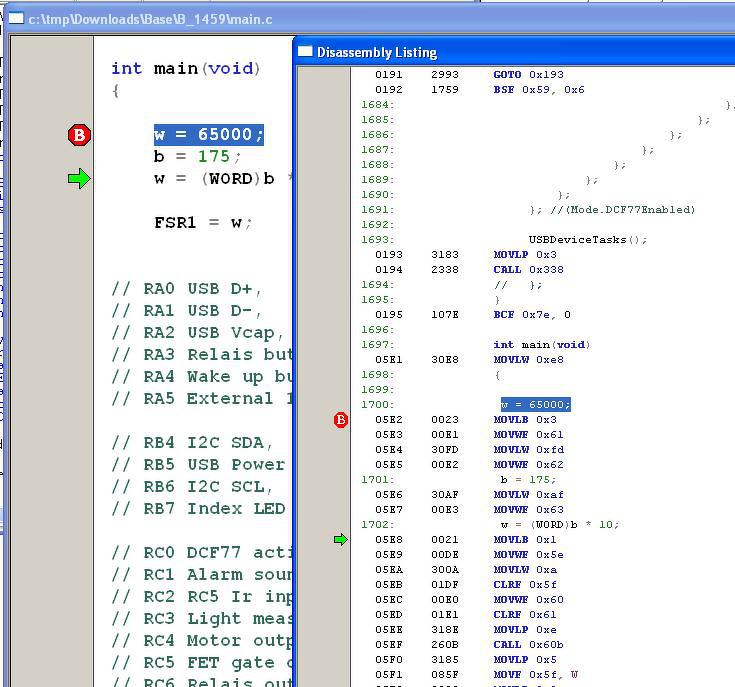Viewport: 735px width, 687px height.
Task: Click the Disassembly Listing title bar
Action: 515,52
